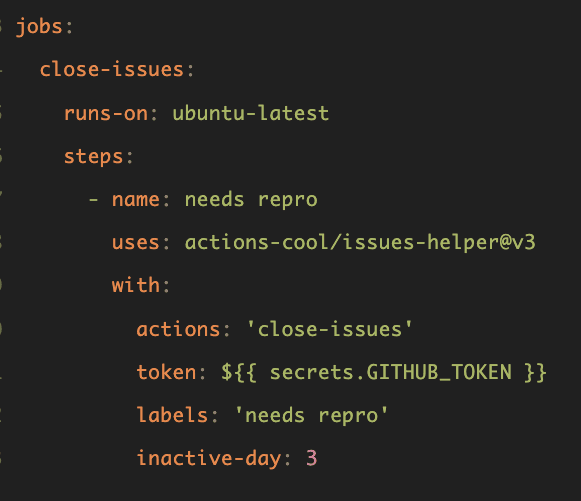Screen dimensions: 581x501
Task: Click the actions key under with
Action: point(178,329)
